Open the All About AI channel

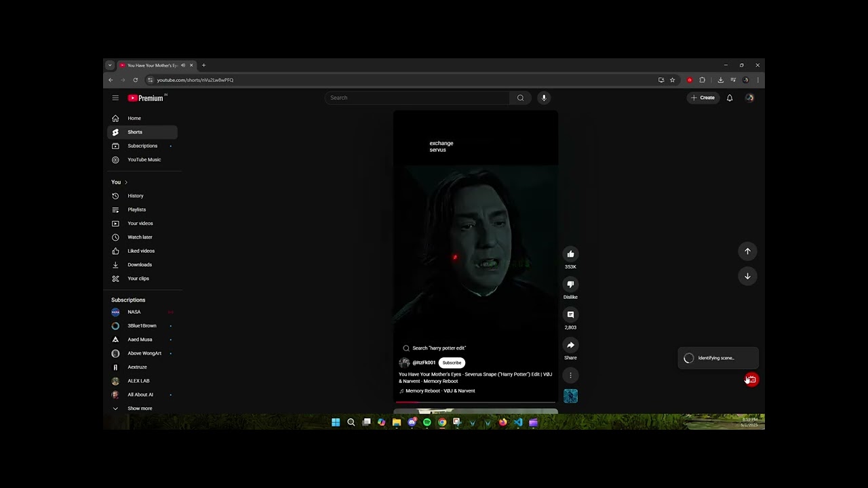coord(142,394)
